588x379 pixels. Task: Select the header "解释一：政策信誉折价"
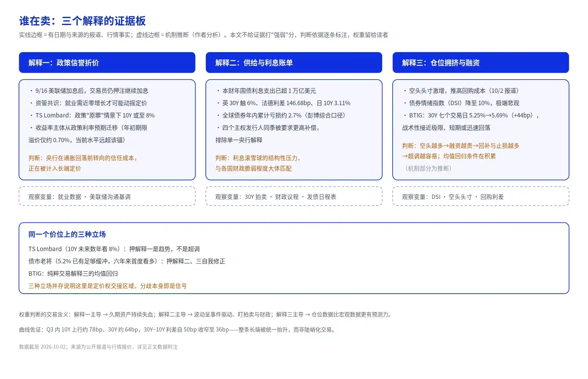click(107, 63)
